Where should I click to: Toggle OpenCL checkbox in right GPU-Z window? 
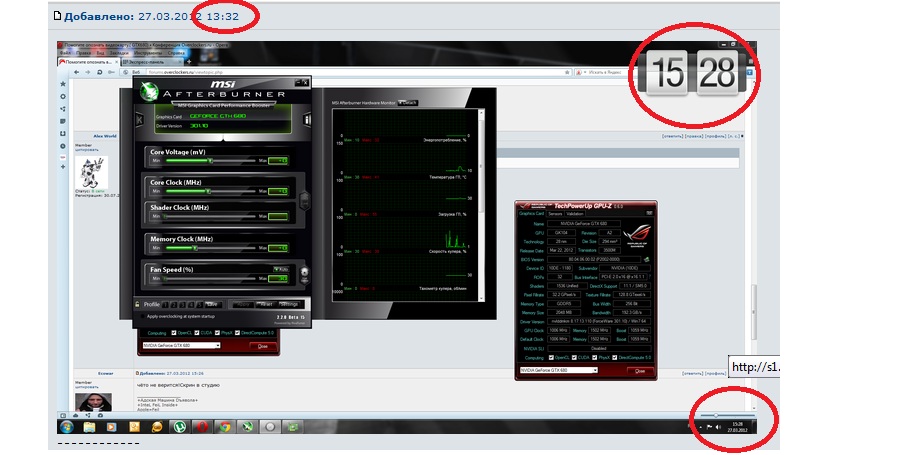click(552, 357)
